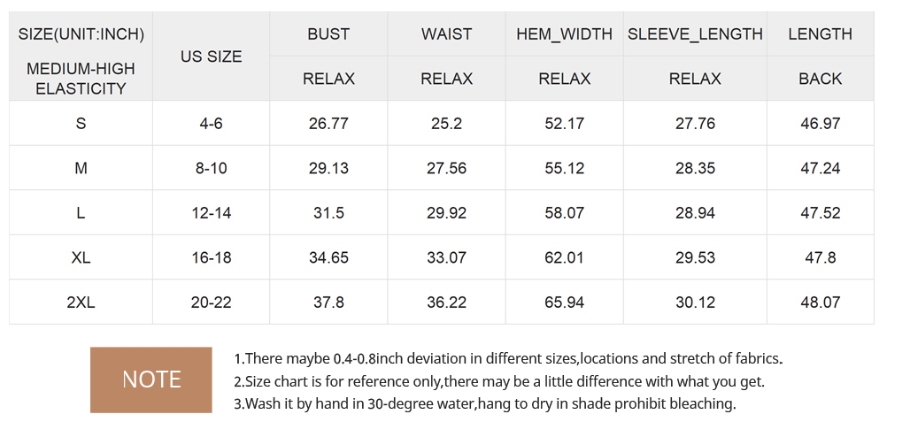The image size is (899, 435).
Task: Select the S size row label
Action: [81, 123]
